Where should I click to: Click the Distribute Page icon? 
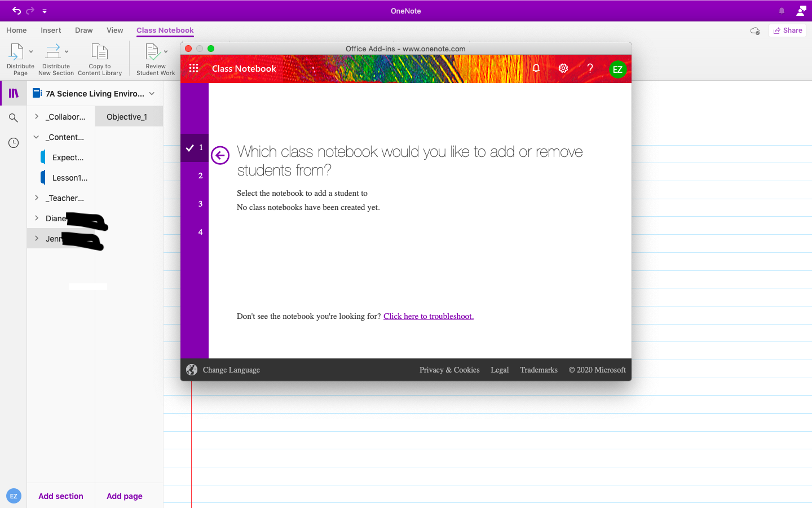16,52
